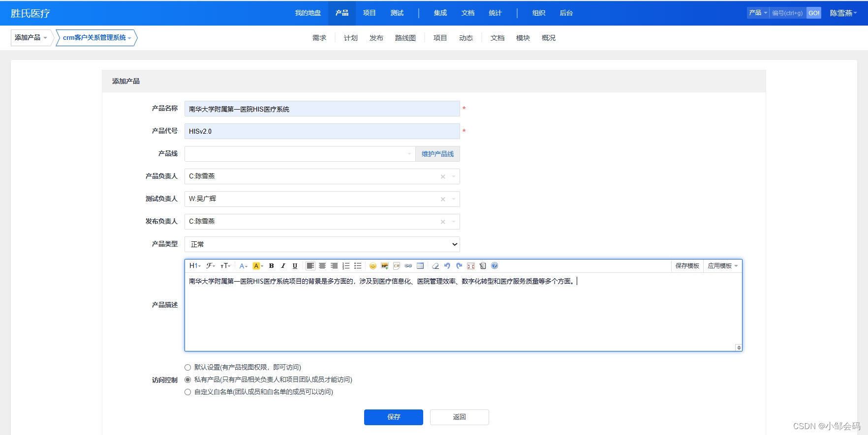The width and height of the screenshot is (868, 435).
Task: Click the 产品名称 input field
Action: pyautogui.click(x=322, y=109)
